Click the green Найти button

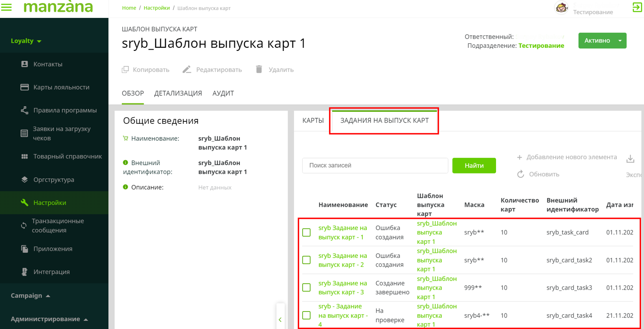[x=474, y=165]
